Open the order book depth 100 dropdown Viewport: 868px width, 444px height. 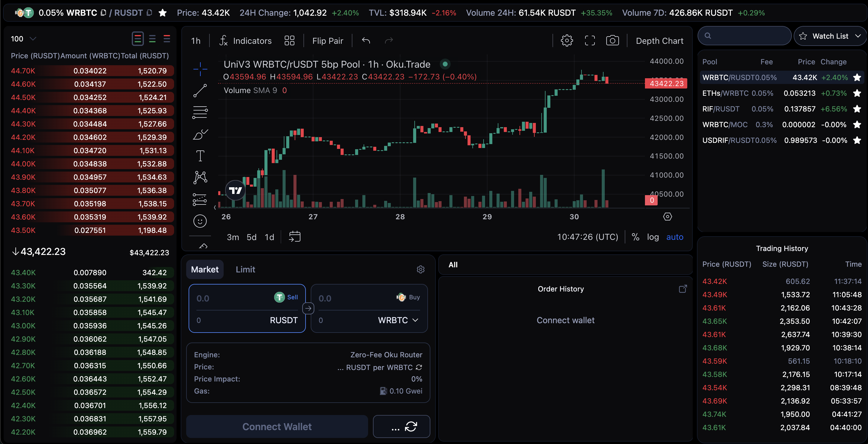click(x=23, y=39)
